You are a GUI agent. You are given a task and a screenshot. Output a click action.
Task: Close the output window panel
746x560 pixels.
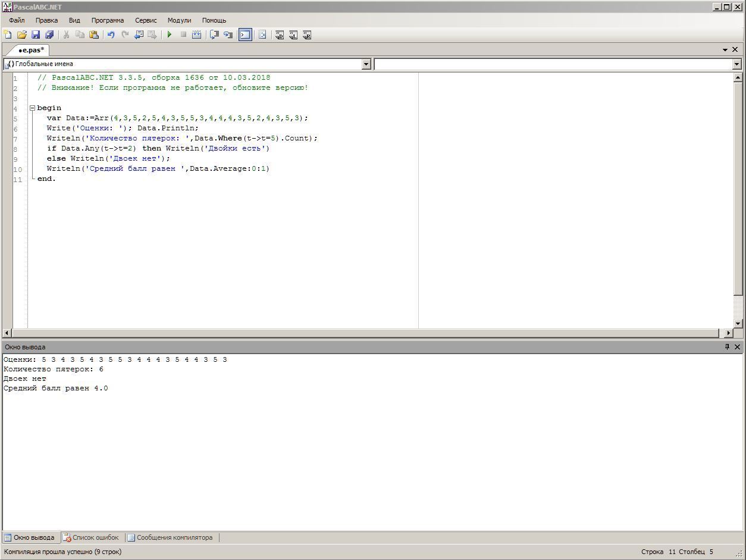coord(737,347)
